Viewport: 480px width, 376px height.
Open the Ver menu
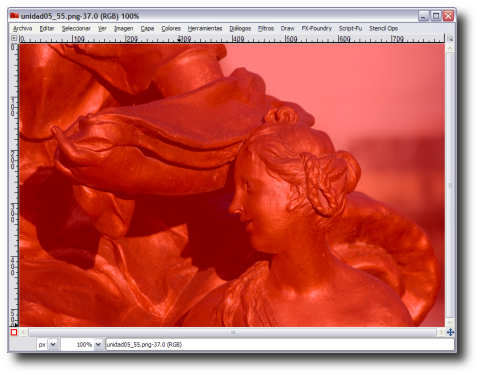click(x=102, y=29)
